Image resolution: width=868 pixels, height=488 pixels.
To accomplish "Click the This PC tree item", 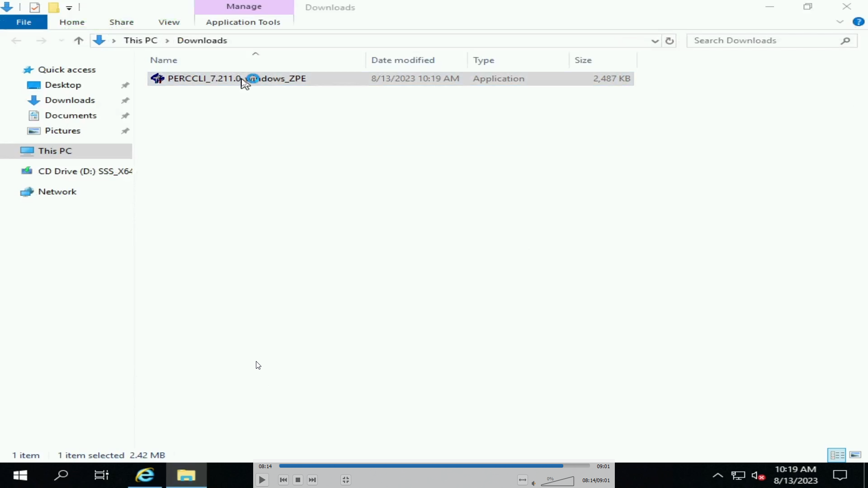I will coord(55,150).
